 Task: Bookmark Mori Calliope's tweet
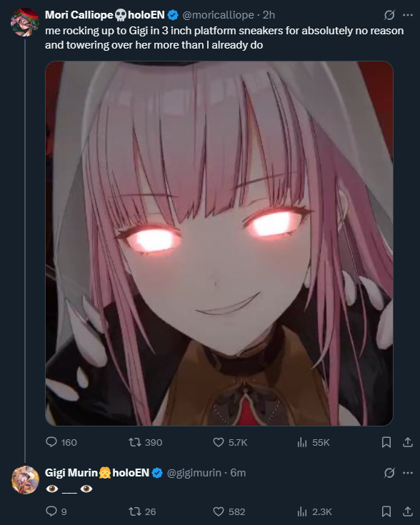point(386,442)
